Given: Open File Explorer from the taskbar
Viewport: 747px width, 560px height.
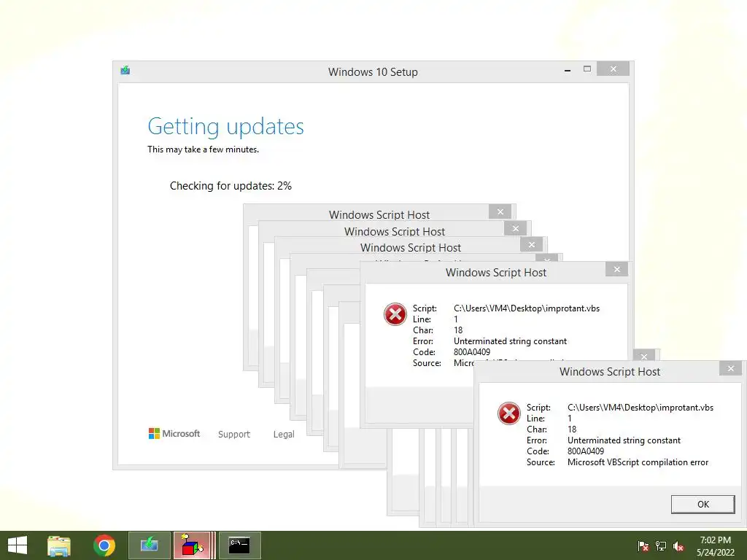Looking at the screenshot, I should (x=59, y=545).
